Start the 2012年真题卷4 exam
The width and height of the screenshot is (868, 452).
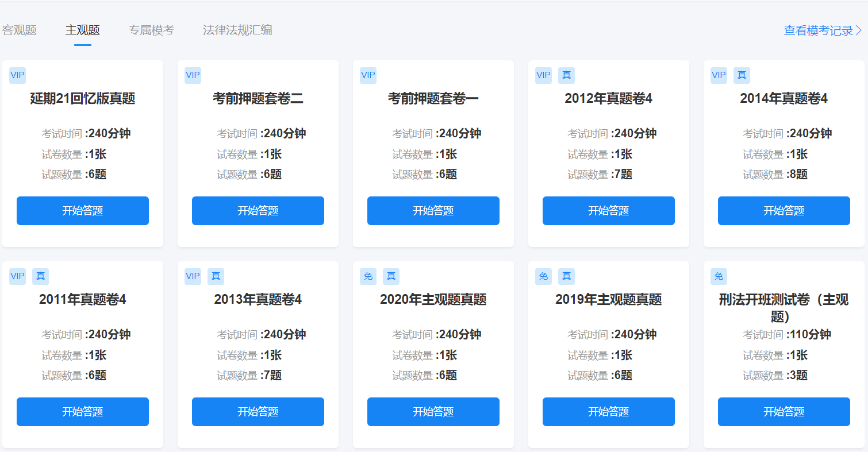[x=609, y=211]
